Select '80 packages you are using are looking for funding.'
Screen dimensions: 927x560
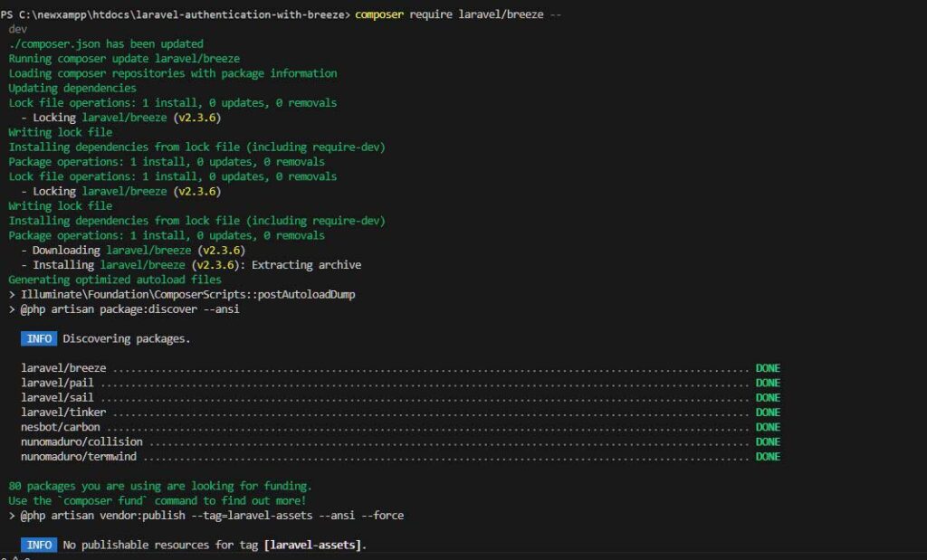pos(159,486)
